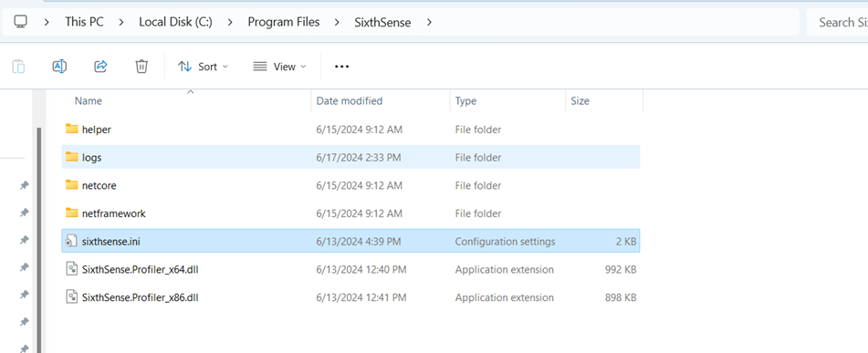Click the 2 KB size cell
Image resolution: width=868 pixels, height=353 pixels.
click(627, 242)
